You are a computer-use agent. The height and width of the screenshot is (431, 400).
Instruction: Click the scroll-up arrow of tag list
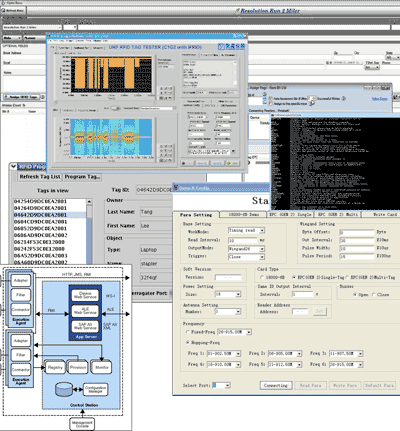(x=89, y=202)
